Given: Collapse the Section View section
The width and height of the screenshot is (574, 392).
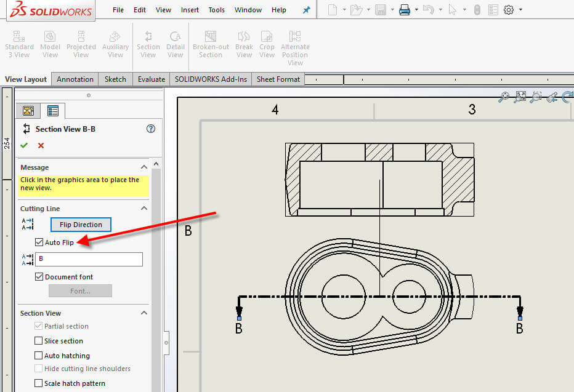Looking at the screenshot, I should 143,313.
